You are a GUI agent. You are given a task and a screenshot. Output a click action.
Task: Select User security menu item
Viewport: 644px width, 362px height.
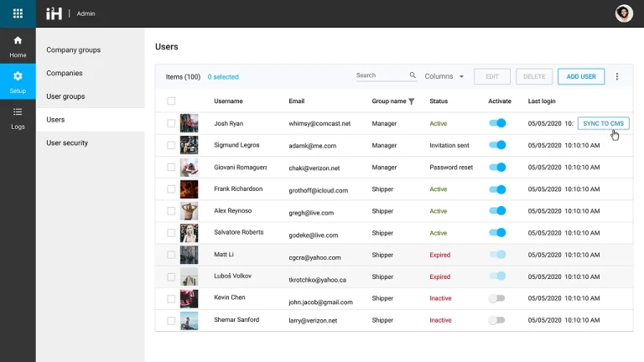point(67,143)
